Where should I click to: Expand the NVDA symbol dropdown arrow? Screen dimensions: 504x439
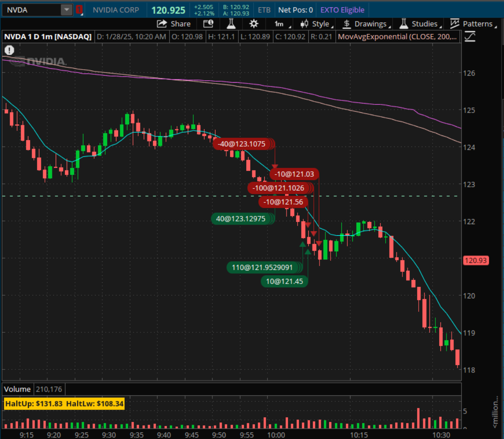[67, 10]
